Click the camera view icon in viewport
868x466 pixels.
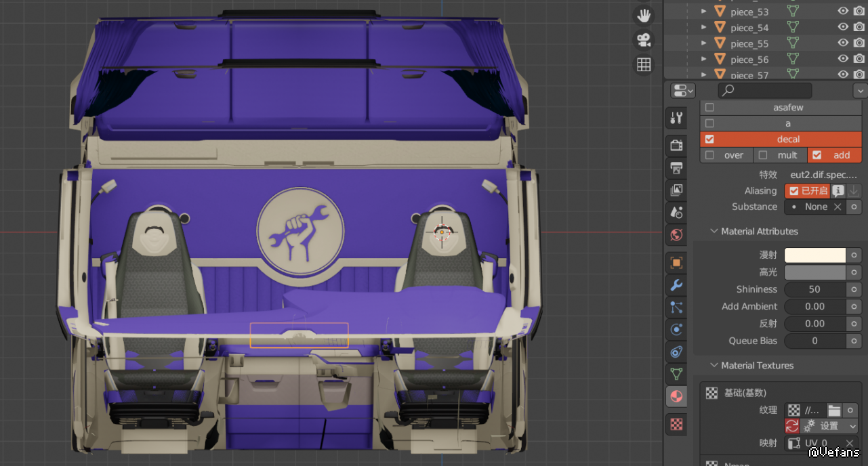coord(644,40)
